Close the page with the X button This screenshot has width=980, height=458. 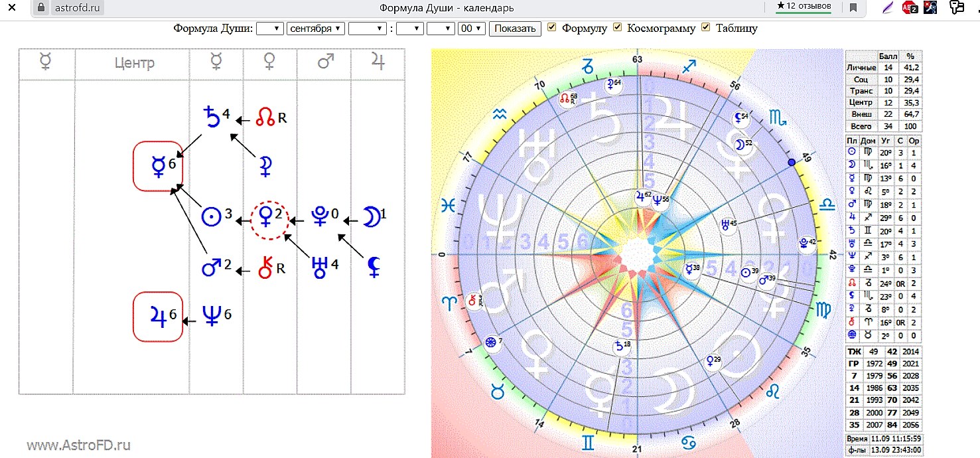tap(11, 8)
